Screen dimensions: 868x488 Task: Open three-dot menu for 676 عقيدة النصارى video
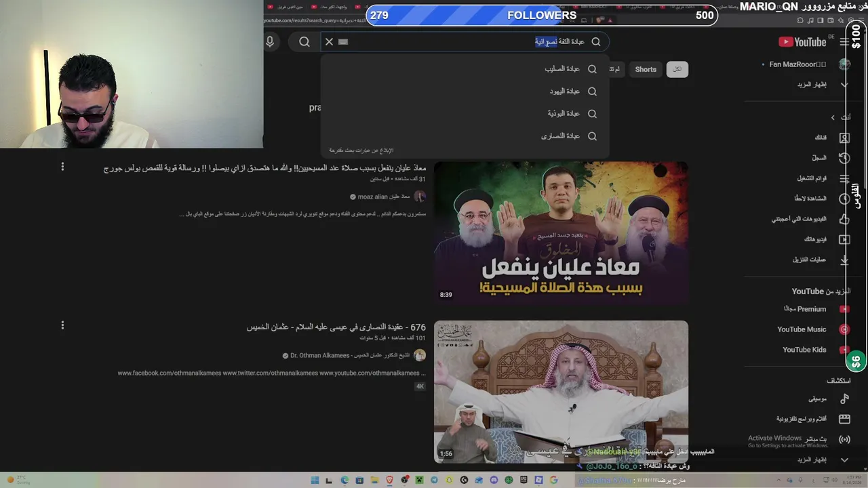pyautogui.click(x=62, y=325)
